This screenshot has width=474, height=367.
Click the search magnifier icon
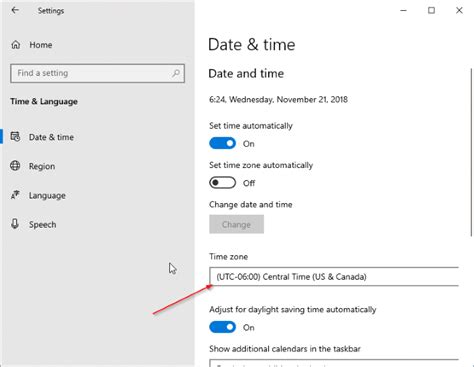176,73
